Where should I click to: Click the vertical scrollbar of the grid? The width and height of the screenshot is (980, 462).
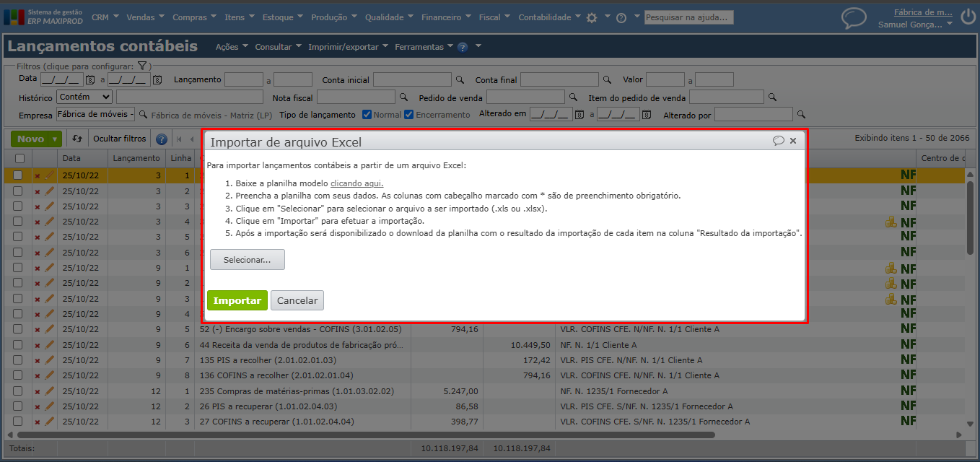pyautogui.click(x=971, y=217)
